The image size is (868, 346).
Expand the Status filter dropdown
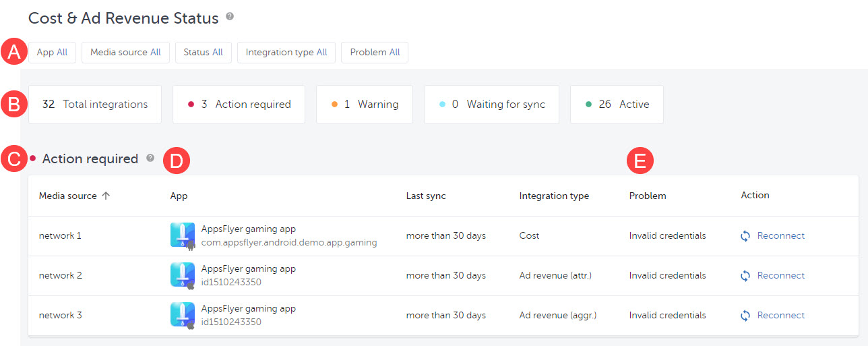click(203, 53)
